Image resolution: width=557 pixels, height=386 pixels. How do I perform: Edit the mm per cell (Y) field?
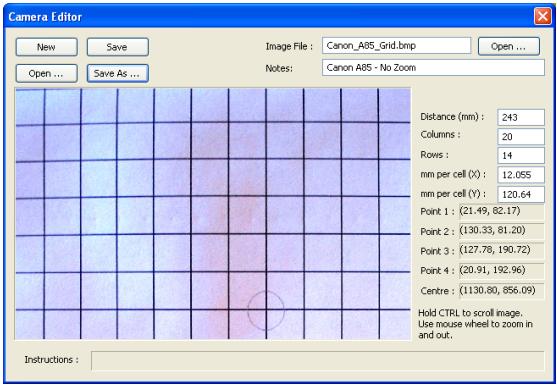[521, 194]
